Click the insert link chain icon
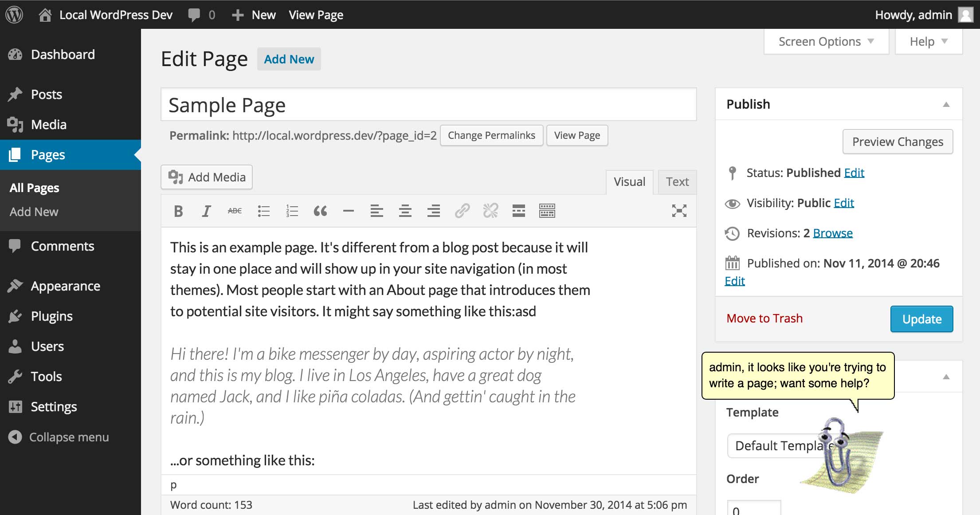 (462, 211)
